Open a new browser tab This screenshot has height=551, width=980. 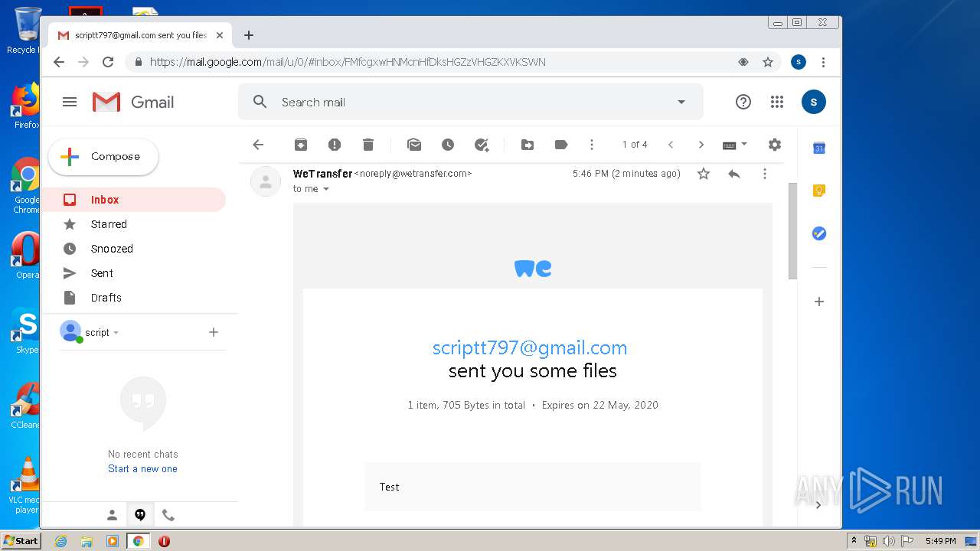249,35
